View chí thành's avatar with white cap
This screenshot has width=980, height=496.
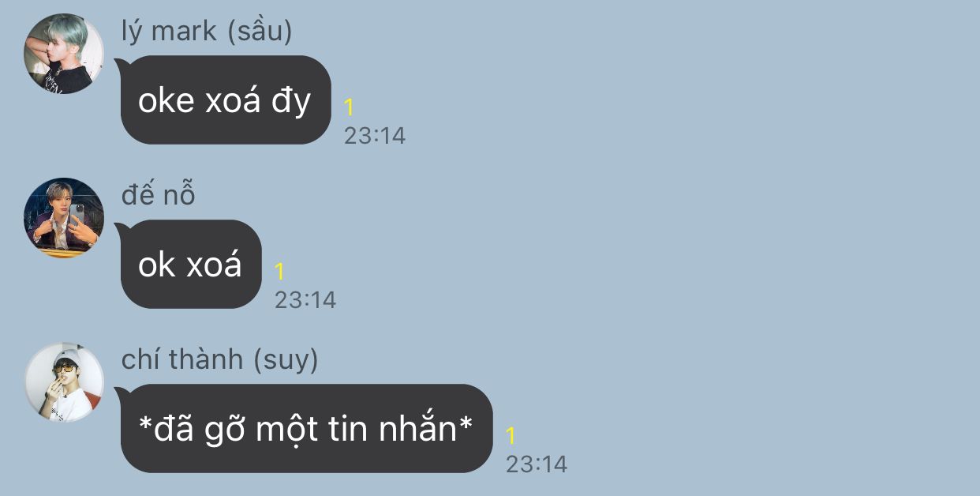64,382
